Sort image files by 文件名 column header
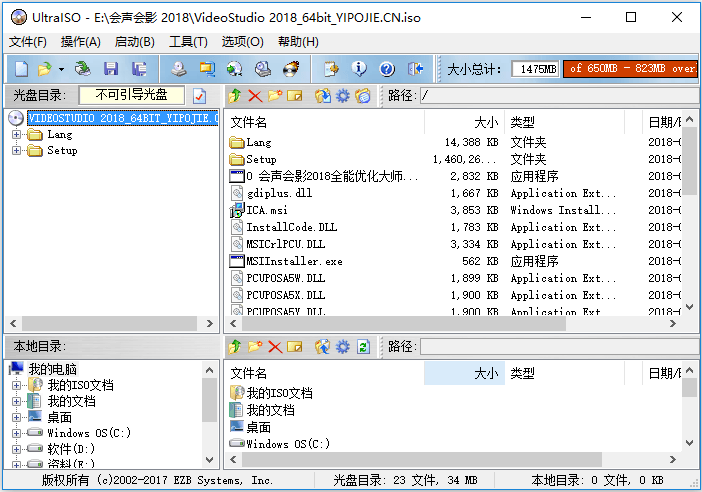The image size is (702, 492). pos(326,122)
